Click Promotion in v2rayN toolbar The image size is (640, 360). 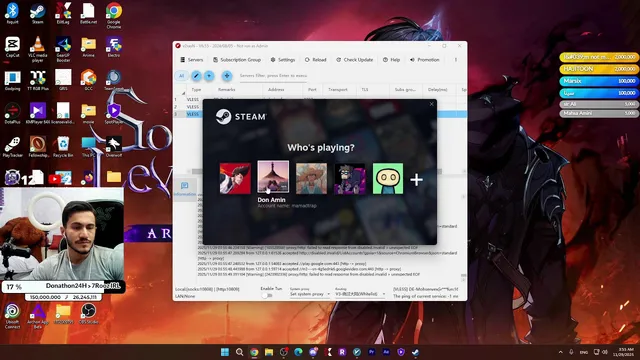(424, 60)
